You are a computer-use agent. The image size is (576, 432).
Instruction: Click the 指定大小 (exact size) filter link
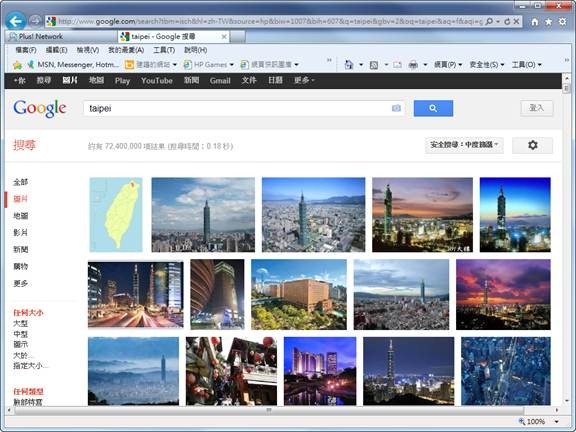tap(30, 366)
